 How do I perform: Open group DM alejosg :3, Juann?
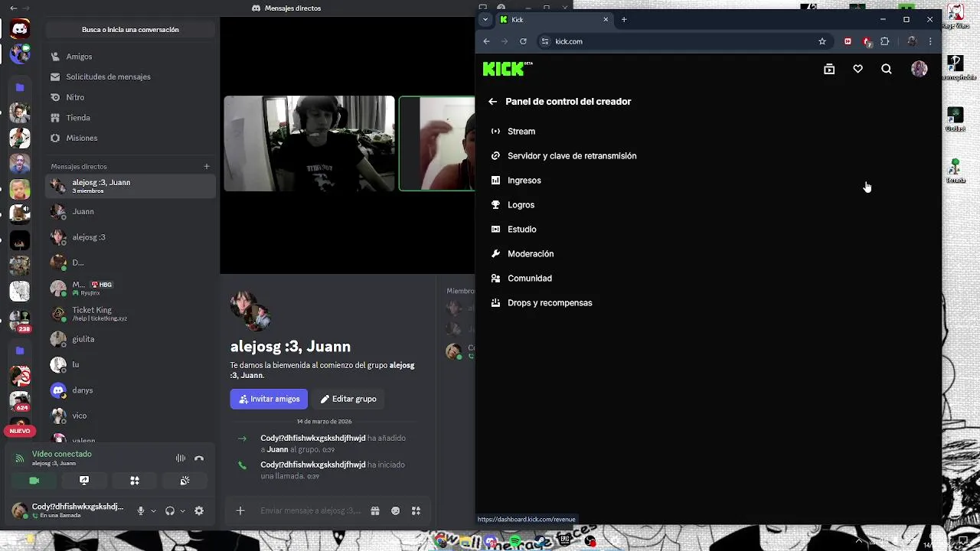130,186
